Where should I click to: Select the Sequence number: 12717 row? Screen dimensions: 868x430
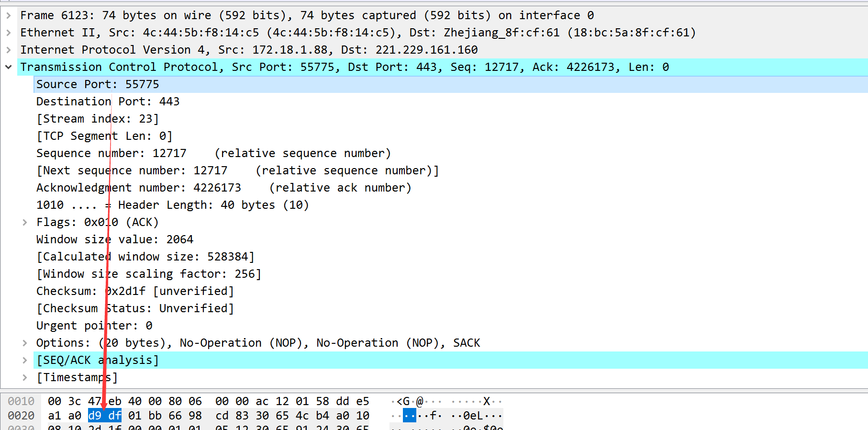coord(451,153)
